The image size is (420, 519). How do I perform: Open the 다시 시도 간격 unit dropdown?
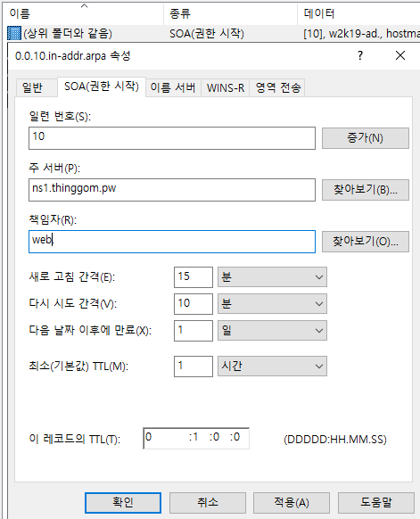[272, 303]
